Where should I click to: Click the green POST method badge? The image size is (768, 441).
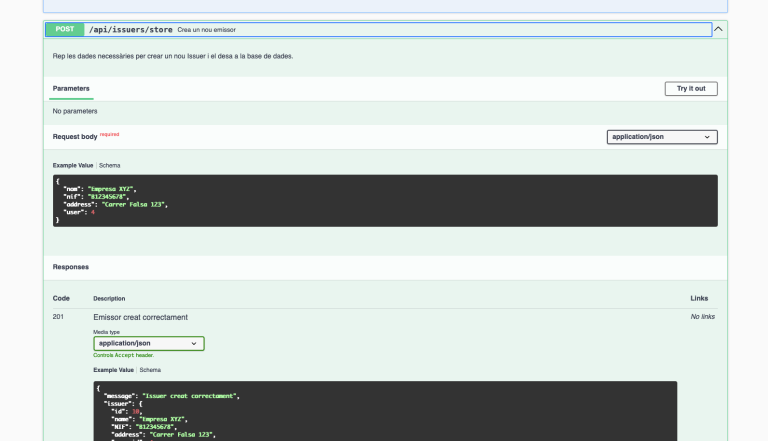tap(65, 29)
